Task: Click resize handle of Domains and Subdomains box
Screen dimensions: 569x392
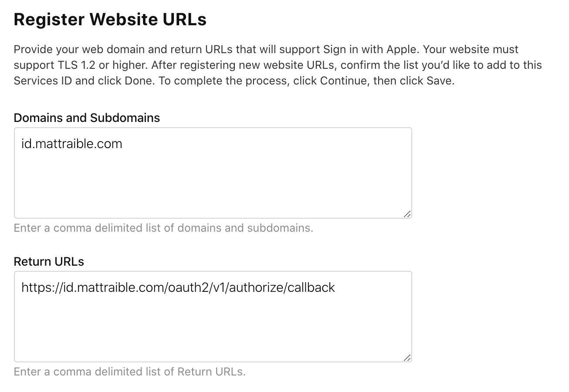Action: (407, 214)
